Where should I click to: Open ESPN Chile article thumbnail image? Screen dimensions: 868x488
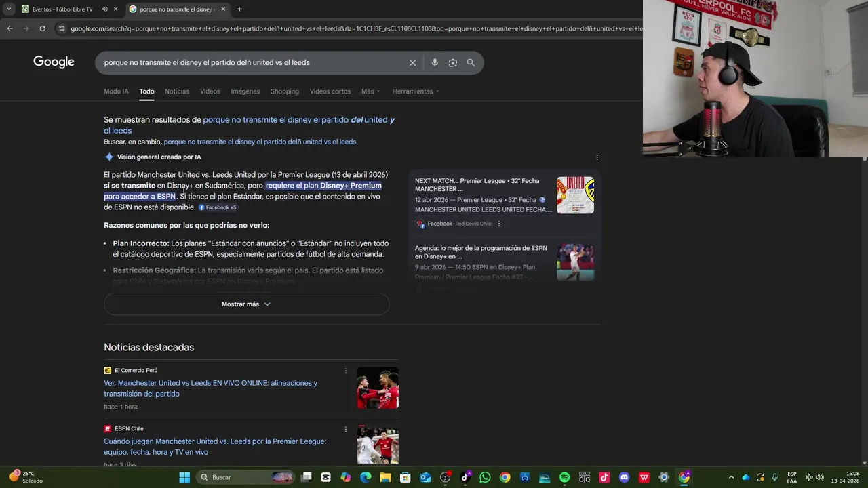[378, 445]
